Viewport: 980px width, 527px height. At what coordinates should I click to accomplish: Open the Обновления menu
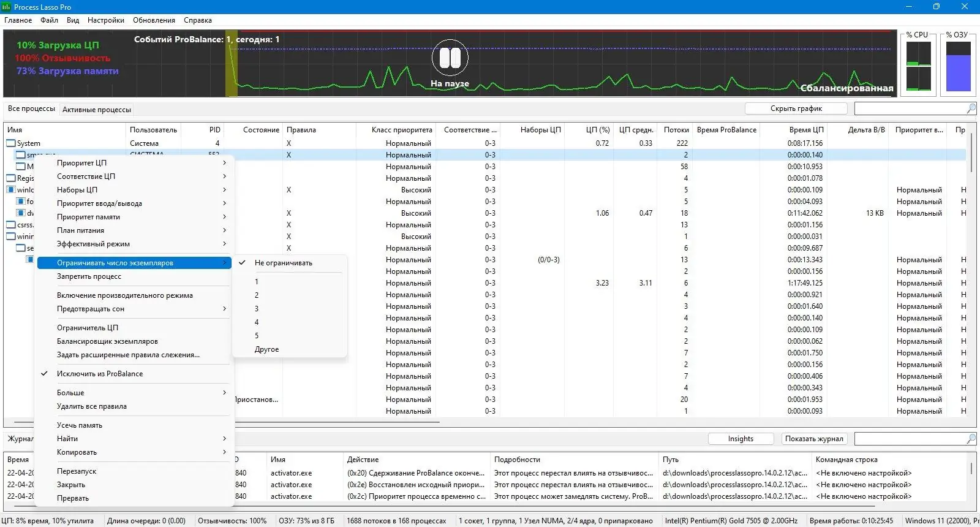click(x=154, y=20)
